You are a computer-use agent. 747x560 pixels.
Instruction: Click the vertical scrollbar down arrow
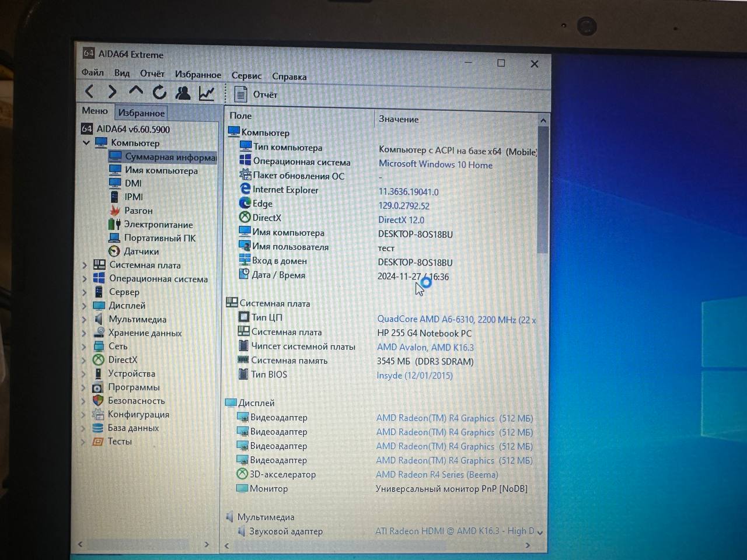coord(540,532)
